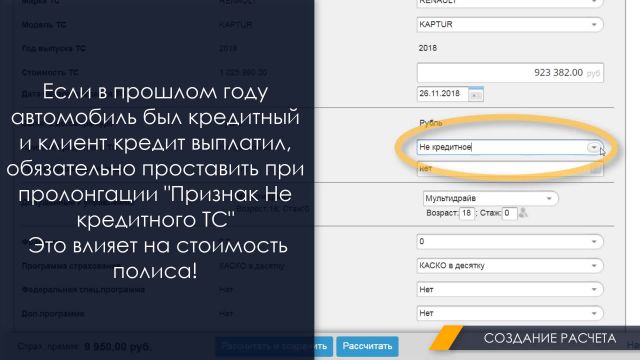Open the dropdown showing 'нет' below 'Не кредитное'

point(510,169)
